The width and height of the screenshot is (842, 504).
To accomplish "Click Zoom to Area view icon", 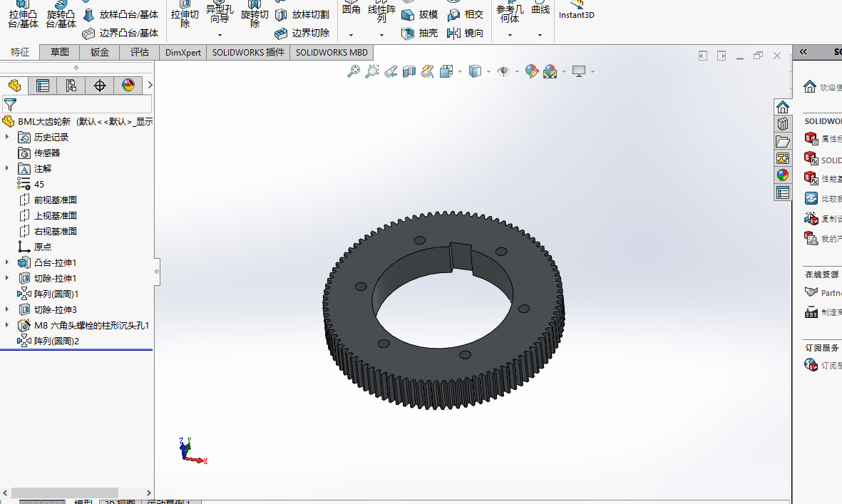I will click(371, 71).
